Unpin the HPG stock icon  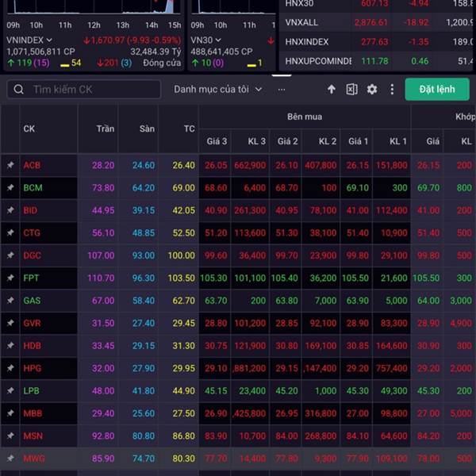pyautogui.click(x=10, y=368)
